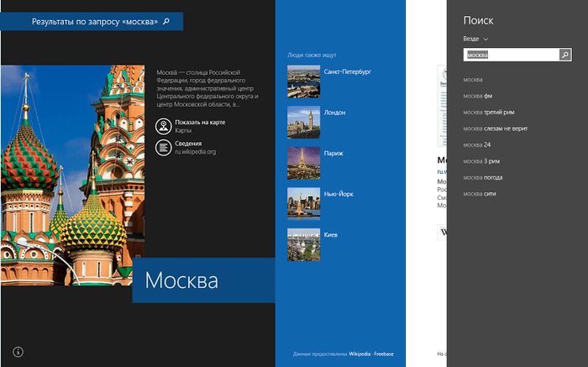Image resolution: width=588 pixels, height=367 pixels.
Task: Choose the suggestion москва фм
Action: point(477,96)
